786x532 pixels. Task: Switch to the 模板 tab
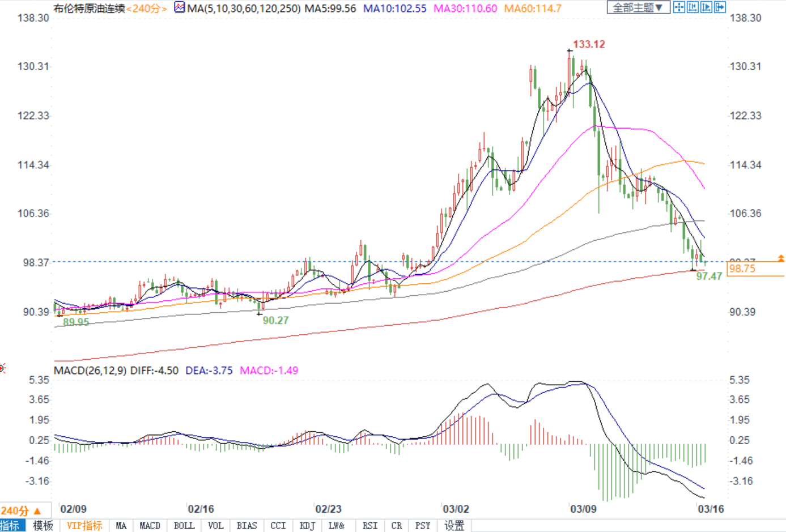[43, 526]
